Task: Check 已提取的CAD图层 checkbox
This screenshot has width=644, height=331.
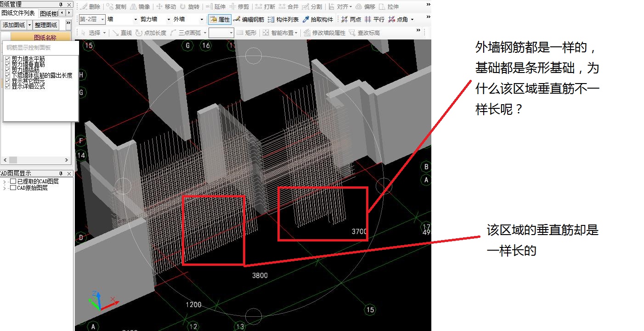Action: 13,182
